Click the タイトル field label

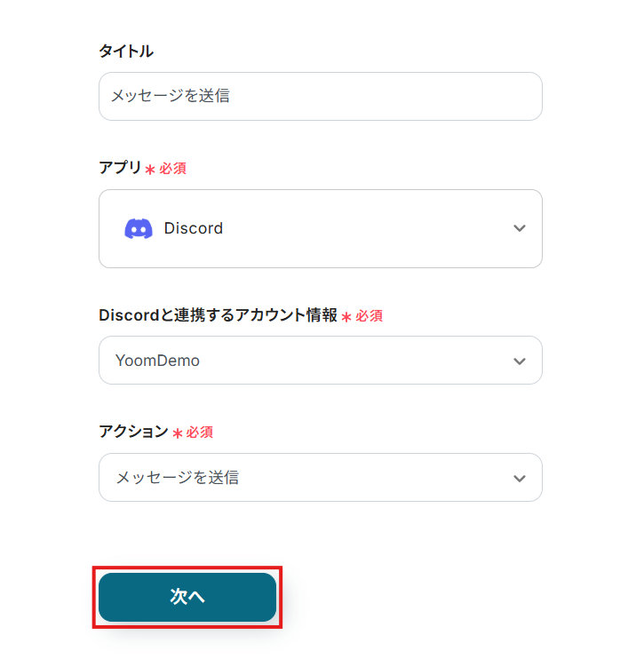[126, 52]
